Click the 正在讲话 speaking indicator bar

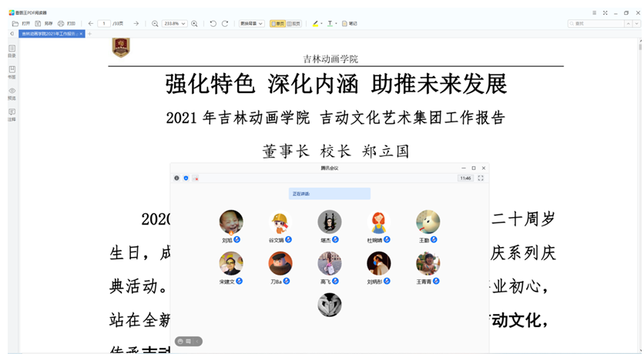(330, 194)
